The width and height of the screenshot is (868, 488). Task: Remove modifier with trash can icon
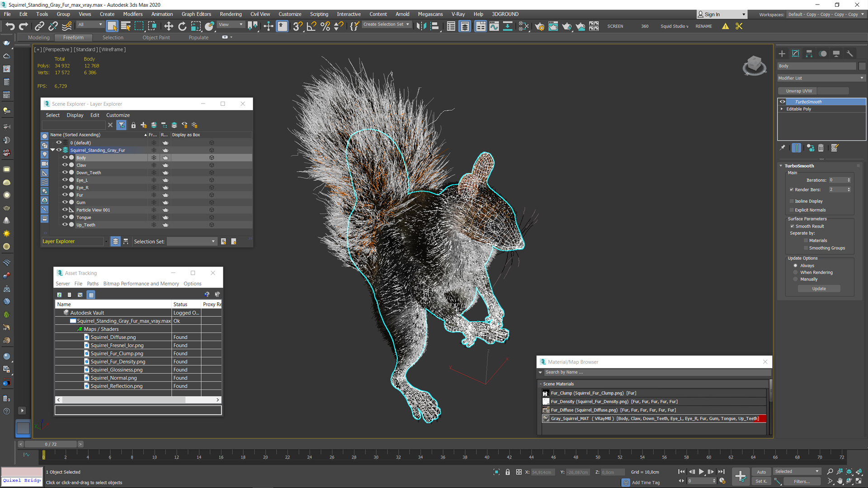tap(821, 148)
